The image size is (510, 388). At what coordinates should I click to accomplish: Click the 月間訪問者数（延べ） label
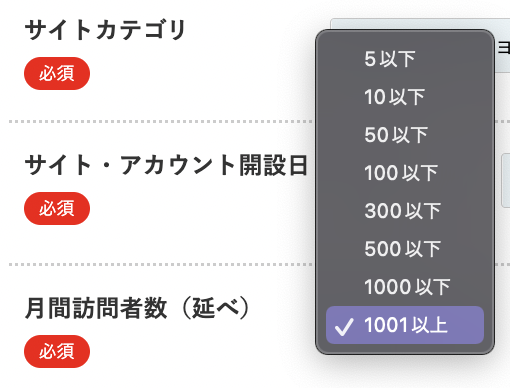click(137, 308)
